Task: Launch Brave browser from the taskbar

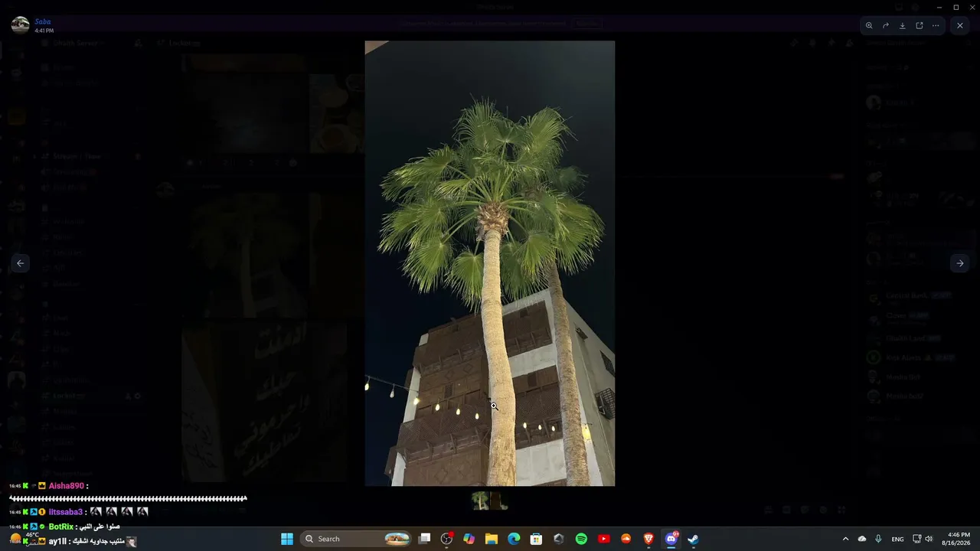Action: tap(648, 539)
